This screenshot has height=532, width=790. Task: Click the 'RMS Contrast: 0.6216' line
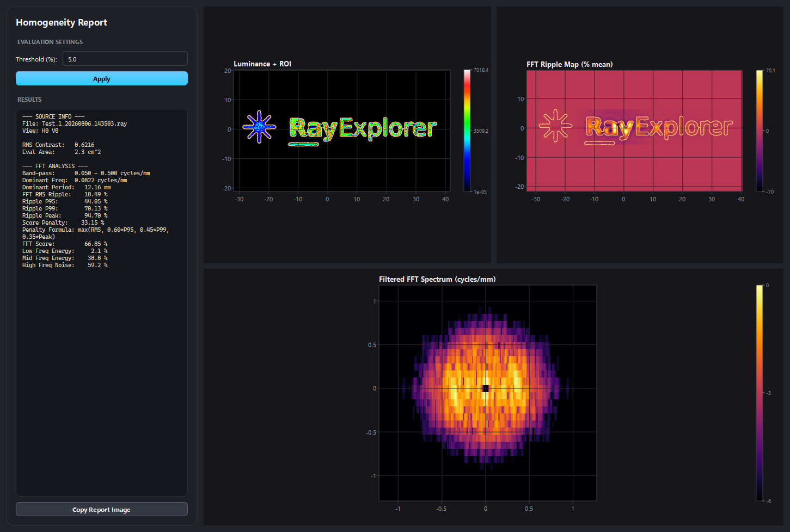coord(58,145)
